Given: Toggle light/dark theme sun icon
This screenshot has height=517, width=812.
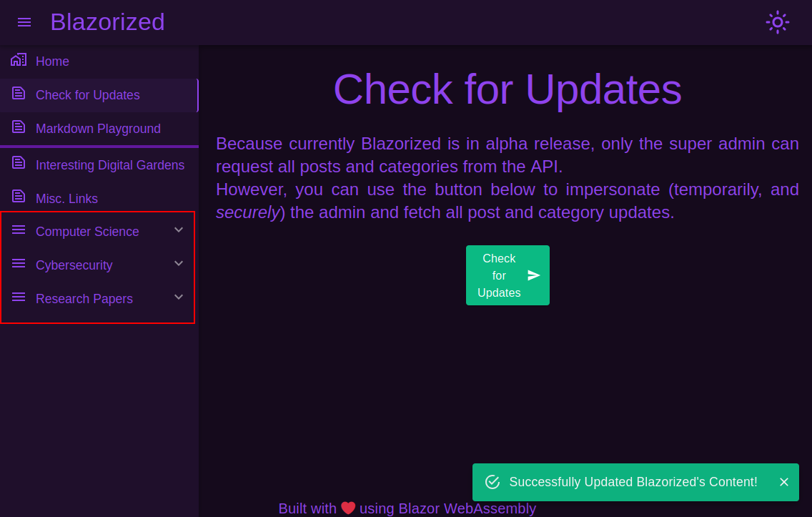Looking at the screenshot, I should pyautogui.click(x=777, y=22).
